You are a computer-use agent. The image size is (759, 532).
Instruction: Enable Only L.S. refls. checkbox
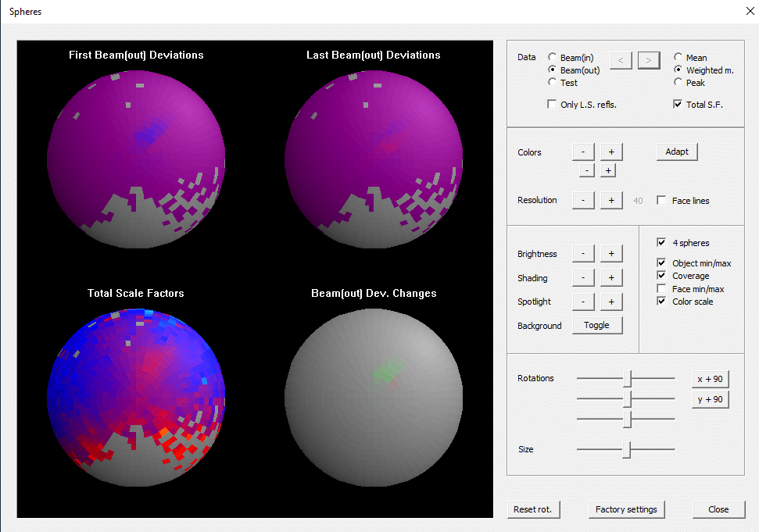tap(553, 105)
